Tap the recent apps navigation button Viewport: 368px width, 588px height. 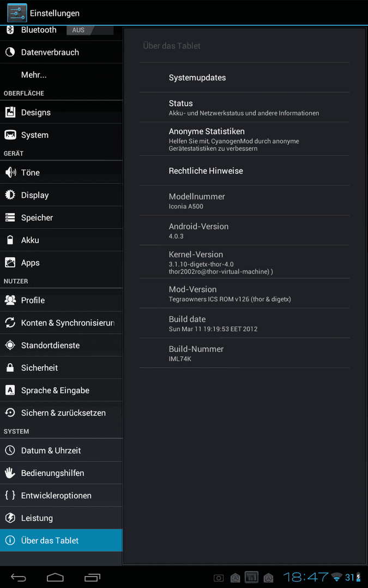[92, 577]
